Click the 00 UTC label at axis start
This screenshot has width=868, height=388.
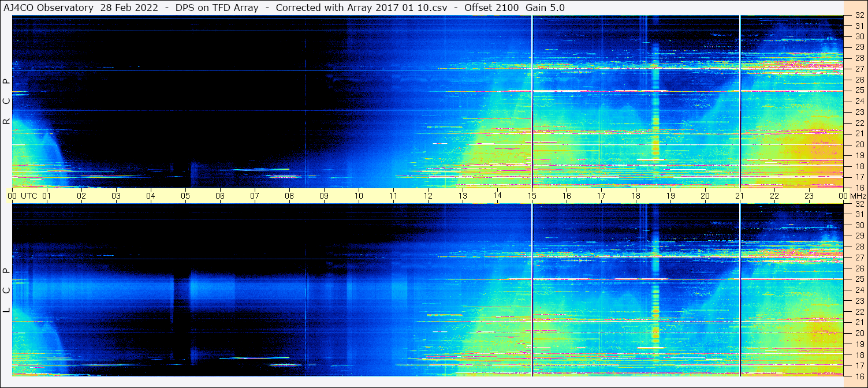click(x=23, y=196)
